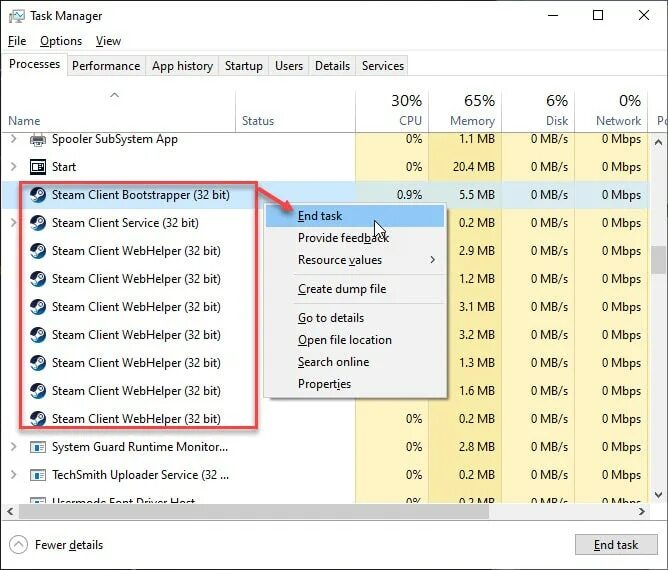Open the File menu
This screenshot has height=570, width=668.
17,41
